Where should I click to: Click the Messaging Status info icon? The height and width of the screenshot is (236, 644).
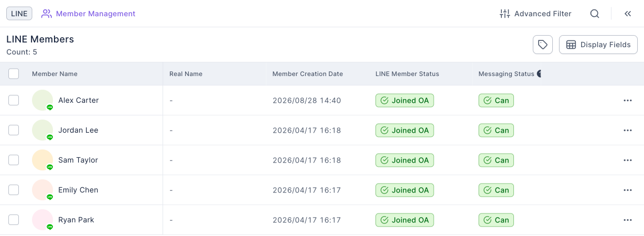point(539,74)
